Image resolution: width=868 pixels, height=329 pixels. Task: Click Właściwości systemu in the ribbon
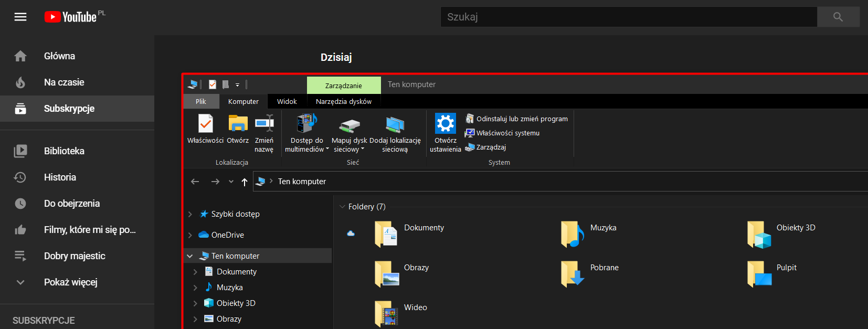(x=502, y=133)
